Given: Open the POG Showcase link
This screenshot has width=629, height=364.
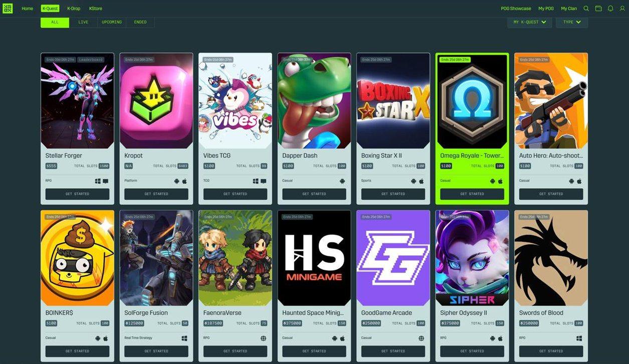Looking at the screenshot, I should click(x=516, y=9).
